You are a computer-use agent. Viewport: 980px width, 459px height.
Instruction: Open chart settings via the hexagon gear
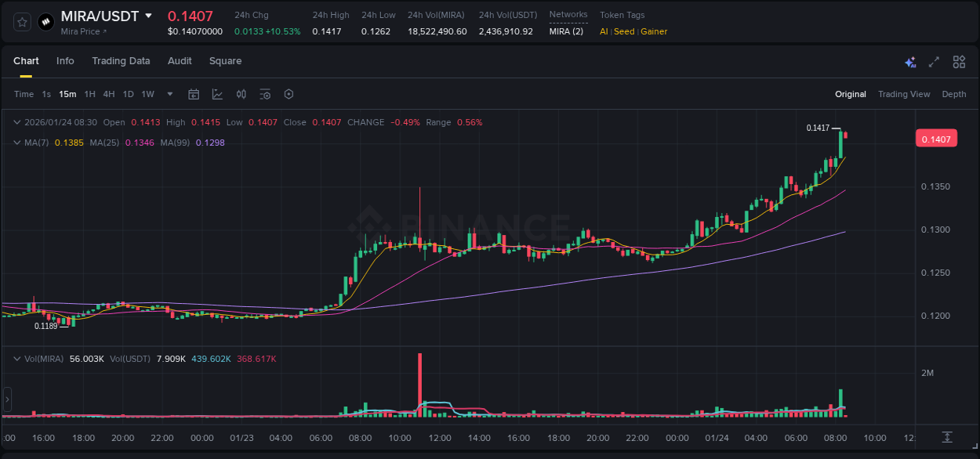tap(289, 94)
